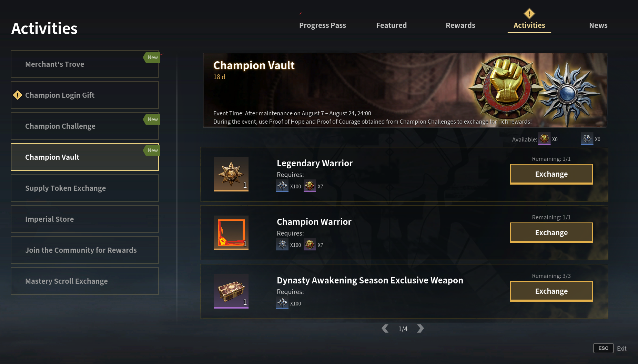Go to next page with right arrow
Viewport: 638px width, 364px height.
(x=421, y=329)
